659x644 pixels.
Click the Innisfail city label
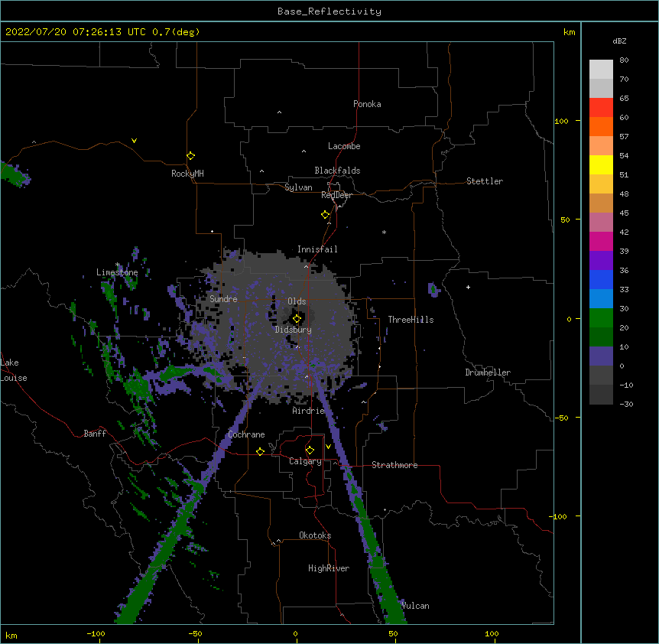(x=317, y=249)
